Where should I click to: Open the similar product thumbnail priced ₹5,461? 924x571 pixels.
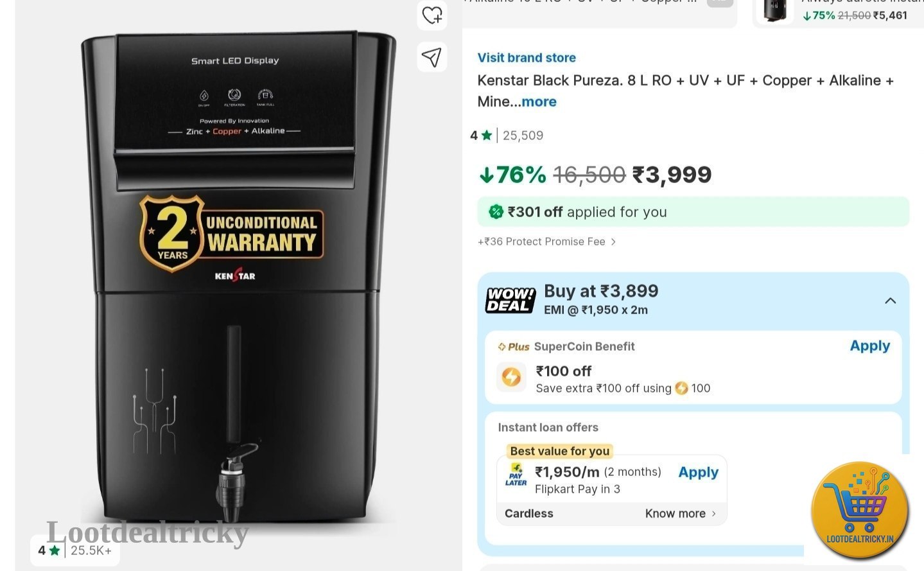click(774, 11)
